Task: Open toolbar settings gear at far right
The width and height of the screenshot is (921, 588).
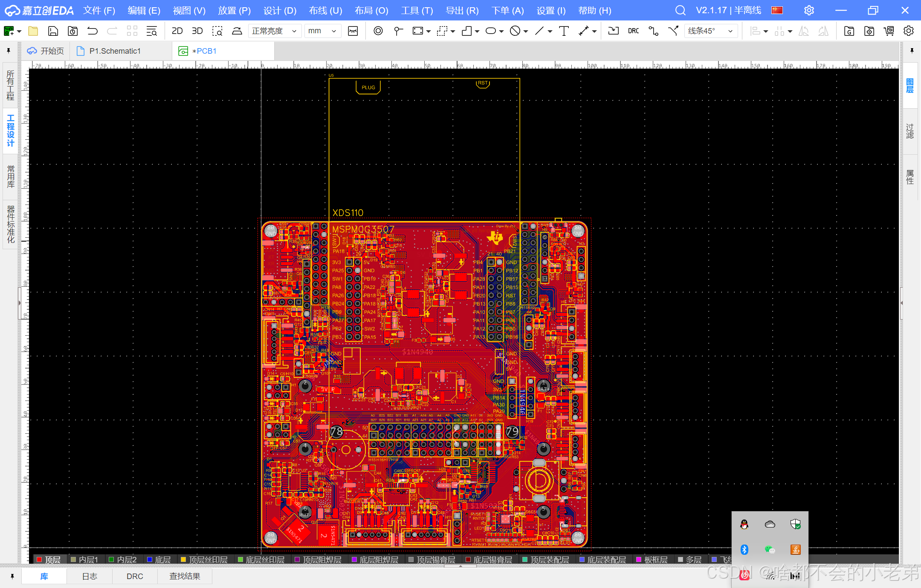Action: (x=909, y=31)
